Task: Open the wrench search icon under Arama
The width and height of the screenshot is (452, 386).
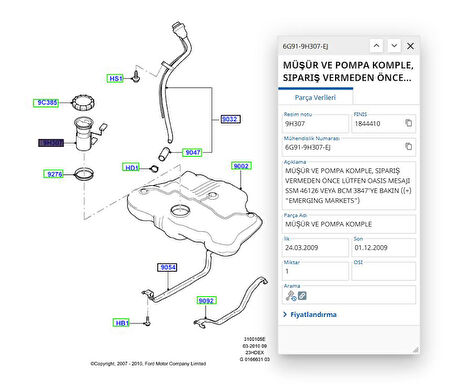Action: coord(291,296)
